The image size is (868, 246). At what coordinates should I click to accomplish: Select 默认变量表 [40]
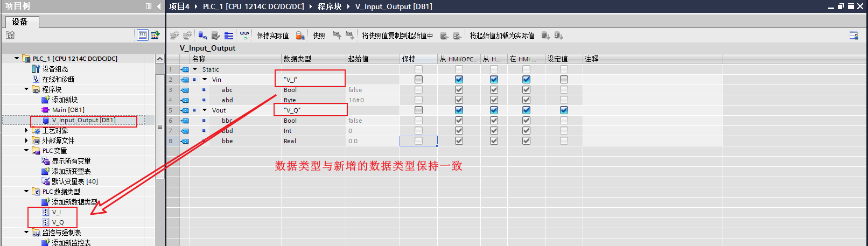click(75, 181)
